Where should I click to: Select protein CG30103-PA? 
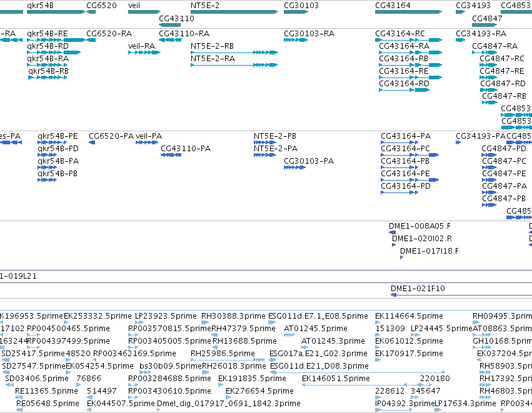295,167
